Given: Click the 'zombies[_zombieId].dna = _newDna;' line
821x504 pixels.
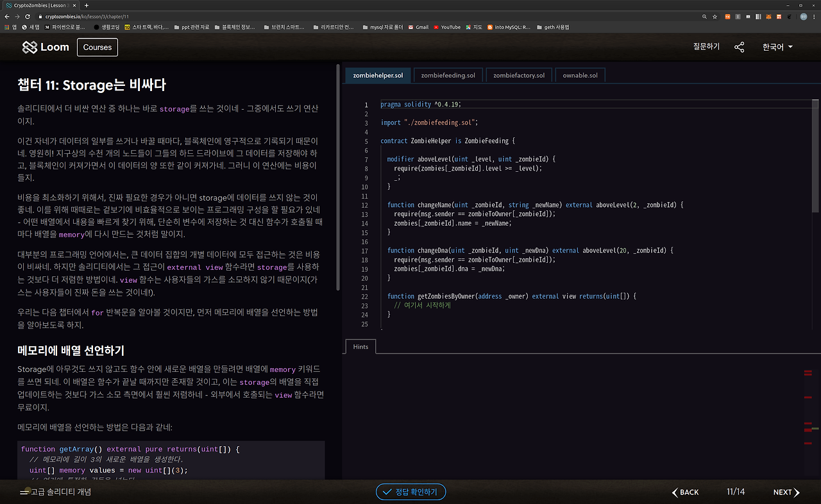Looking at the screenshot, I should [x=449, y=269].
